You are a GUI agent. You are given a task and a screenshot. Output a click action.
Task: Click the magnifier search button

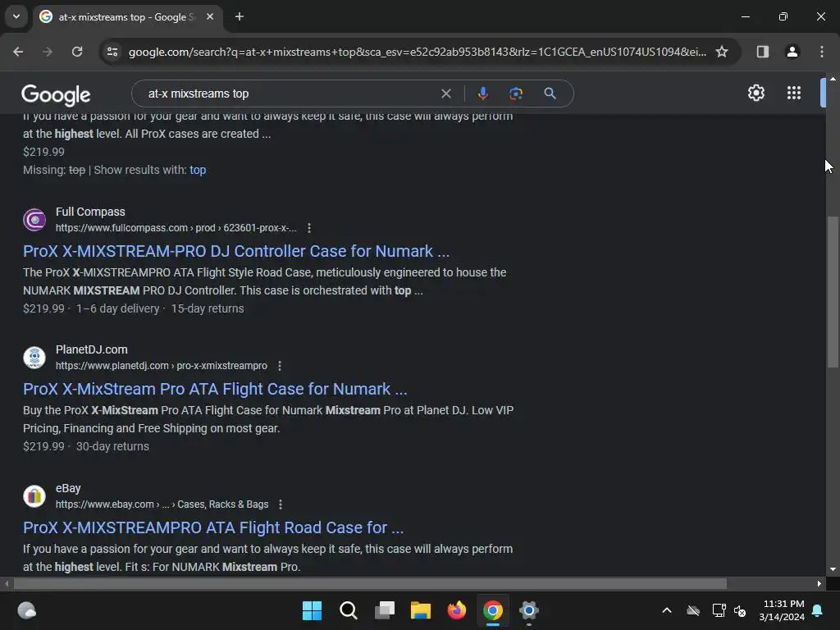tap(550, 94)
